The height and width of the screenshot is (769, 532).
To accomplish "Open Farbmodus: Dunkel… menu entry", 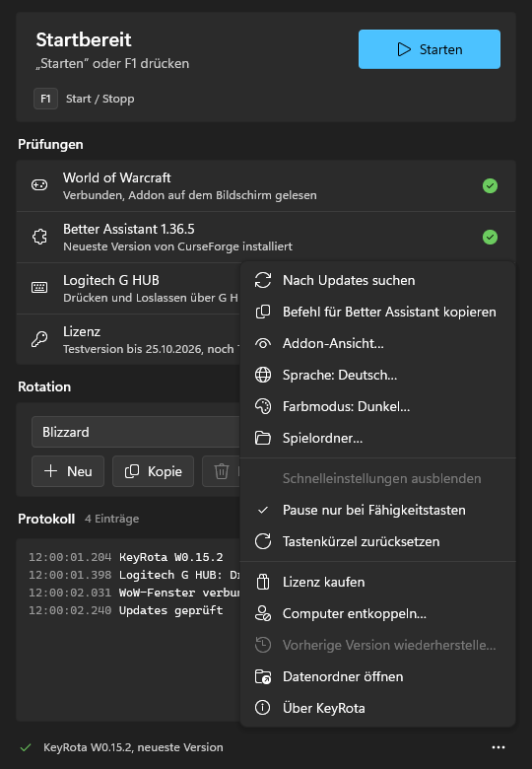I will click(377, 406).
